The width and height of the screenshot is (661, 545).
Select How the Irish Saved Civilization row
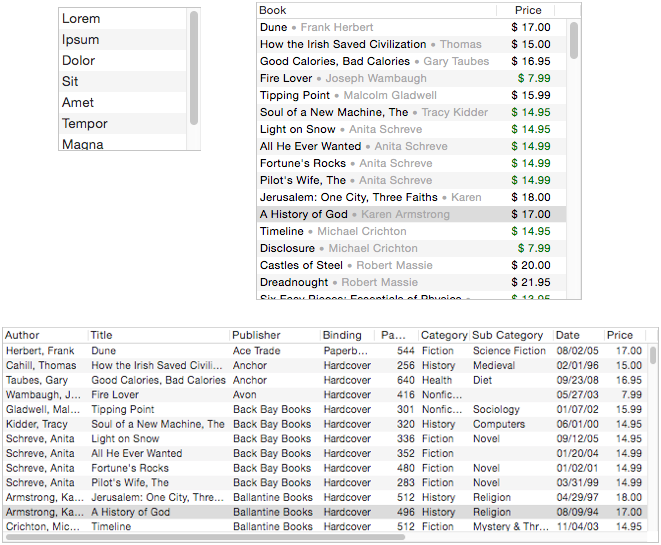coord(411,44)
